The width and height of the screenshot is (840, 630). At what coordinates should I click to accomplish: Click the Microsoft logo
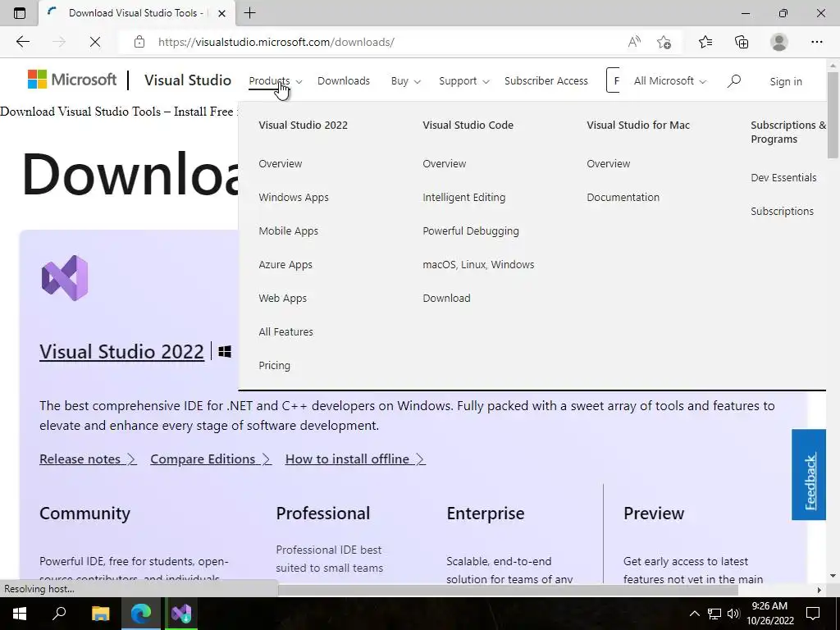click(72, 80)
